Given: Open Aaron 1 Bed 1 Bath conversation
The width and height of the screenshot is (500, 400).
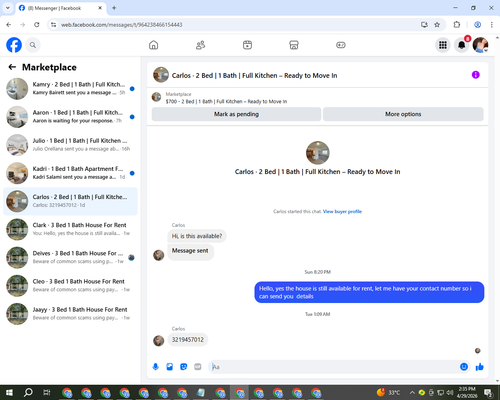Looking at the screenshot, I should [x=70, y=117].
